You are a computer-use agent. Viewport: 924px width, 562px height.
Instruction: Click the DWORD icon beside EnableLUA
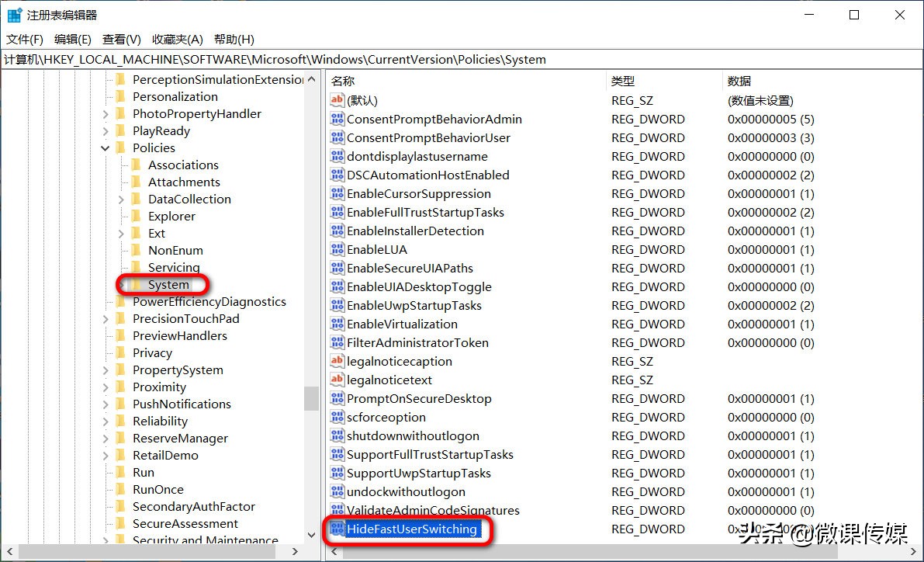[x=337, y=249]
